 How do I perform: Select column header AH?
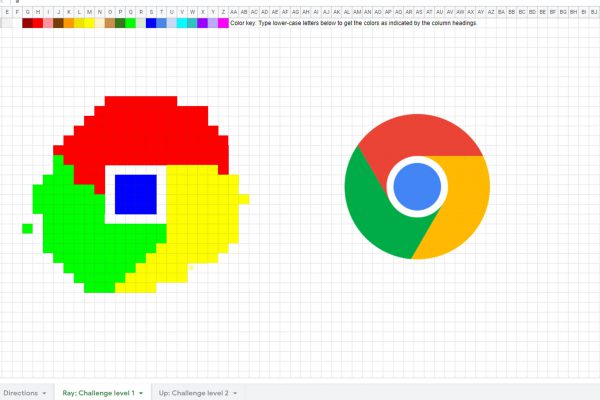[306, 12]
